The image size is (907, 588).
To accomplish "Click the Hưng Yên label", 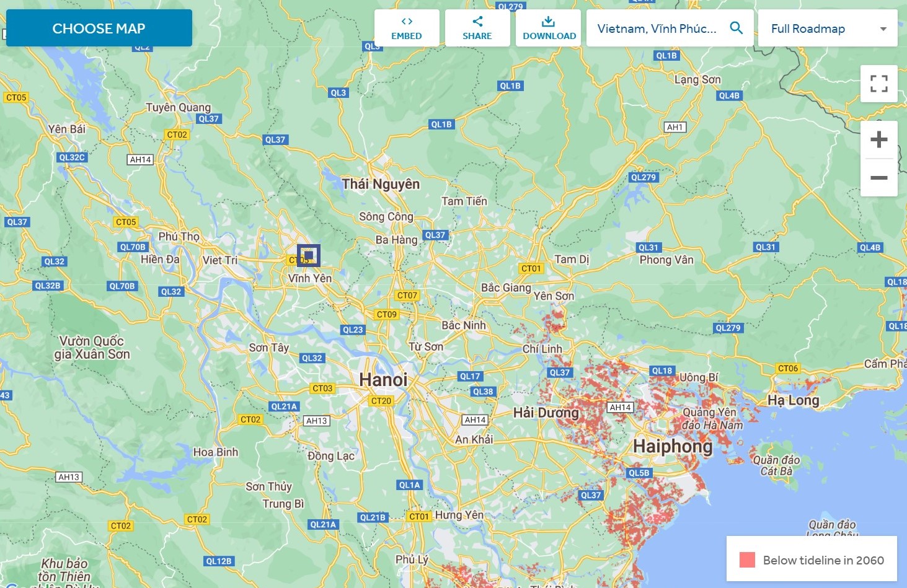I will pos(459,515).
